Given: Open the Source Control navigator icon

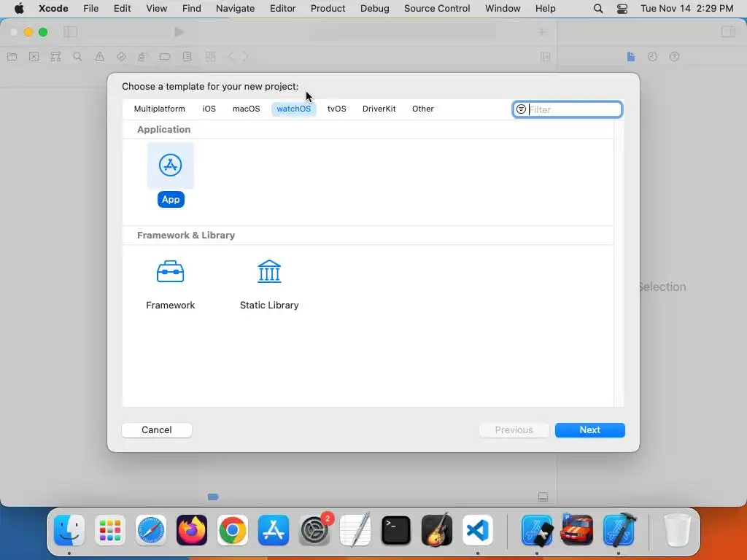Looking at the screenshot, I should pos(34,57).
